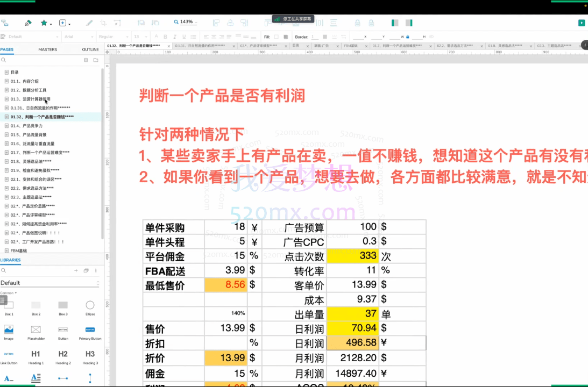Select the Primary Button widget
Image resolution: width=588 pixels, height=387 pixels.
pos(90,329)
